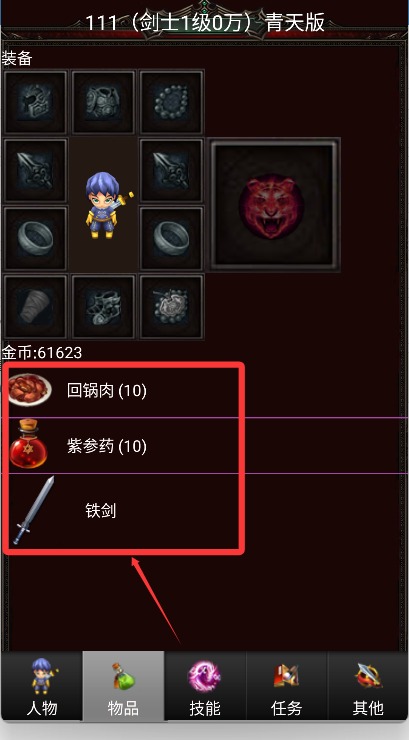The image size is (409, 740).
Task: Select the 铁剑 inventory item
Action: tap(204, 511)
